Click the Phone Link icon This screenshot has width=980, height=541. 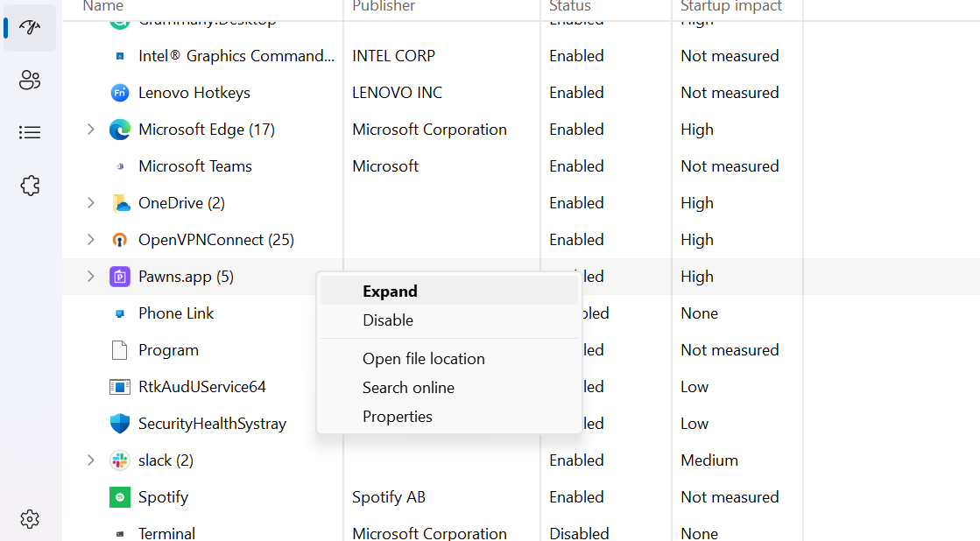tap(120, 313)
